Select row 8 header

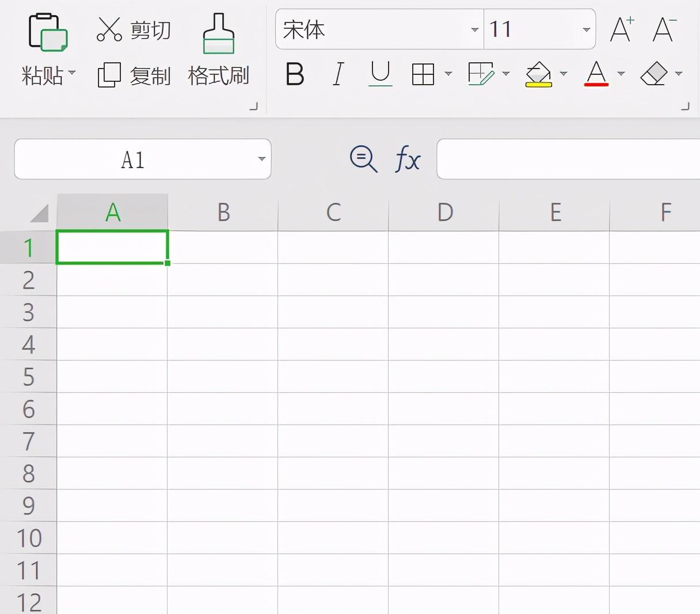point(28,473)
